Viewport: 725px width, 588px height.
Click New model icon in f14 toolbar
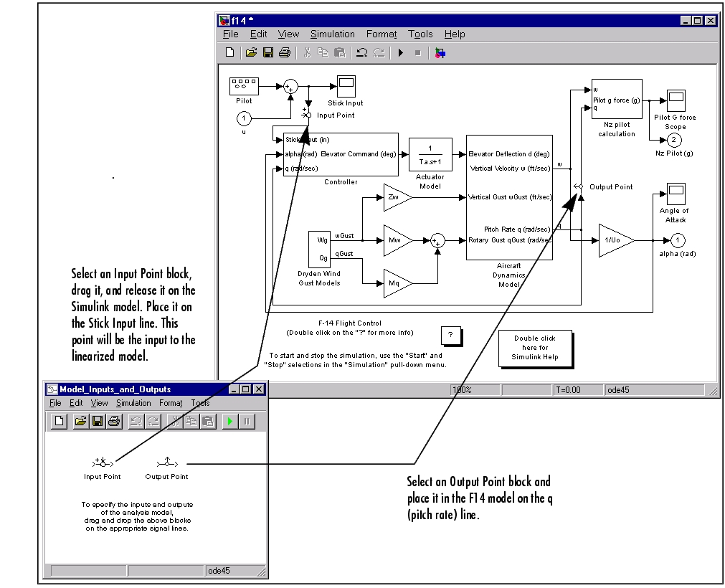(x=229, y=52)
